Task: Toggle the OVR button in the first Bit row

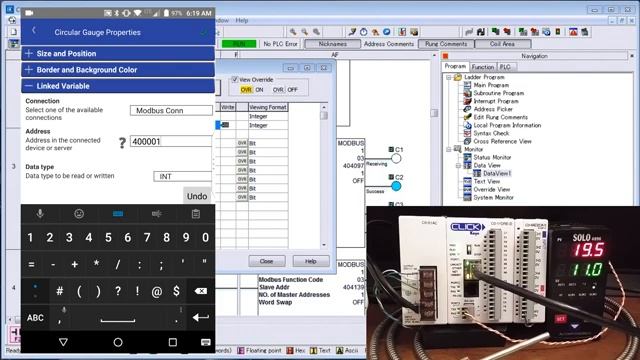Action: (242, 143)
